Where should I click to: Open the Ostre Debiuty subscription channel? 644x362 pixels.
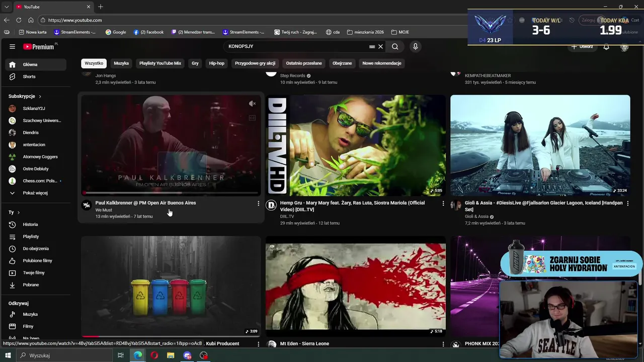pos(36,168)
